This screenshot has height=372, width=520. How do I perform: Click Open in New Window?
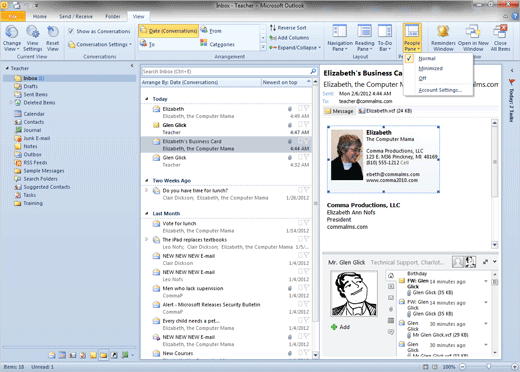tap(473, 38)
